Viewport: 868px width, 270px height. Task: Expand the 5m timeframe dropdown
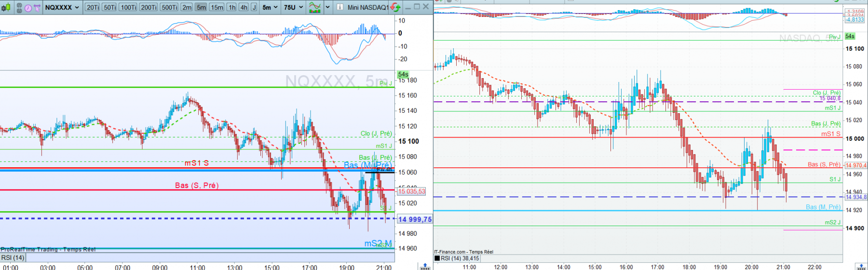[270, 7]
